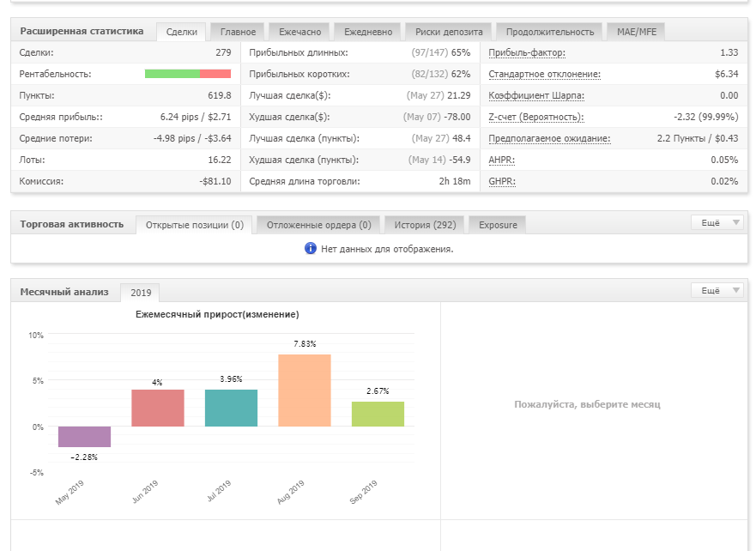Click the Z-счет (Вероятность) label
Viewport: 756px width, 551px height.
tap(535, 117)
